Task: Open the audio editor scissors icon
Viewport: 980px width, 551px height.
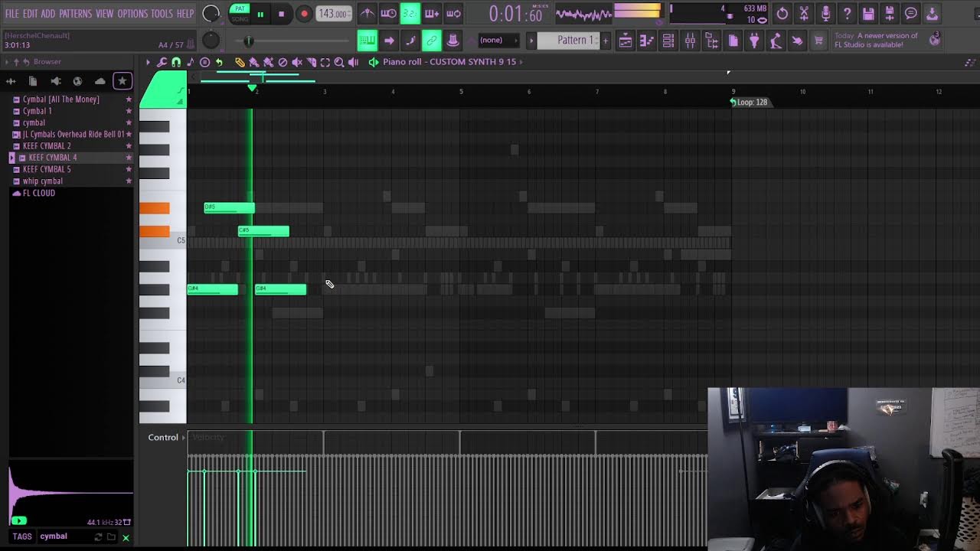Action: pyautogui.click(x=804, y=13)
